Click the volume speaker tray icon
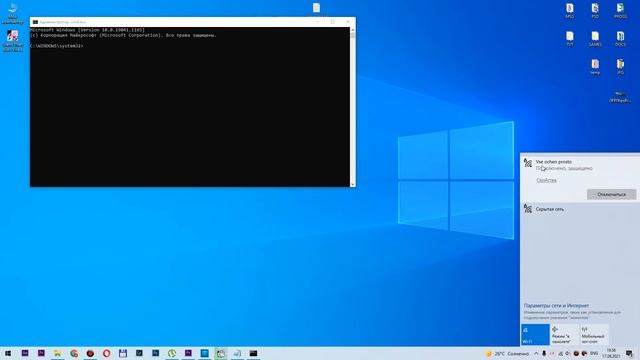 click(568, 353)
